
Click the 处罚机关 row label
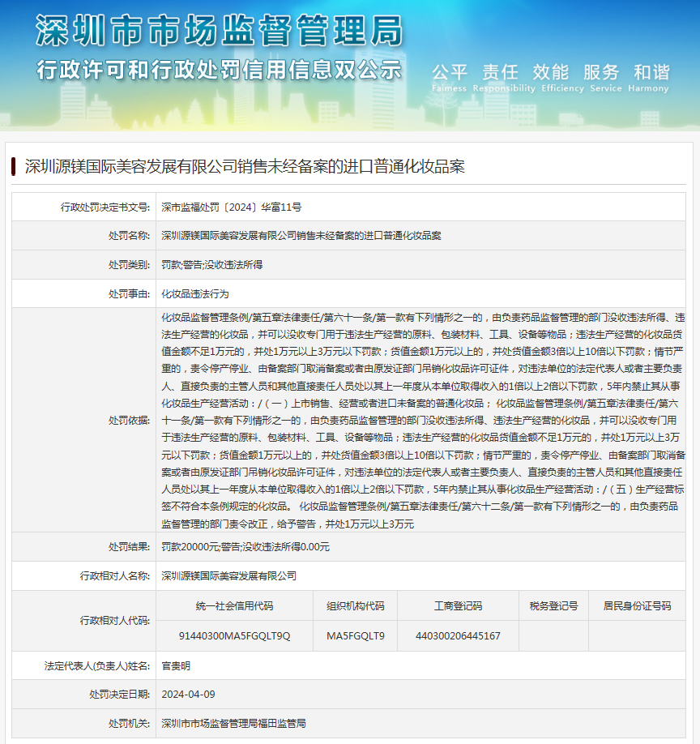pyautogui.click(x=129, y=723)
